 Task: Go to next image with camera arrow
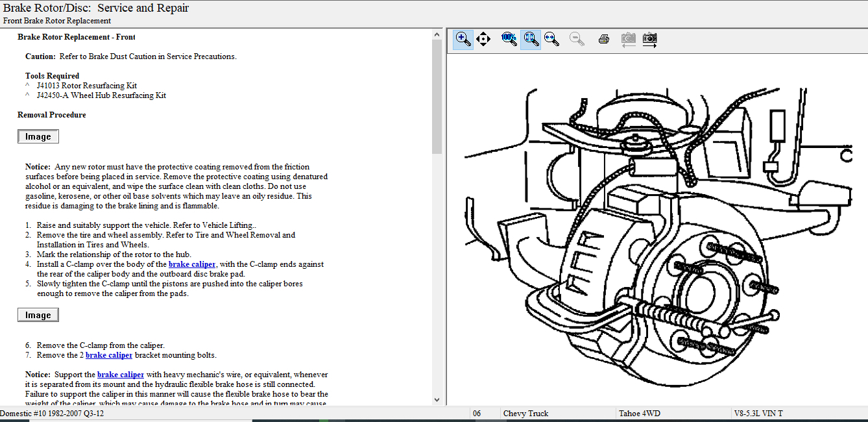click(x=649, y=39)
